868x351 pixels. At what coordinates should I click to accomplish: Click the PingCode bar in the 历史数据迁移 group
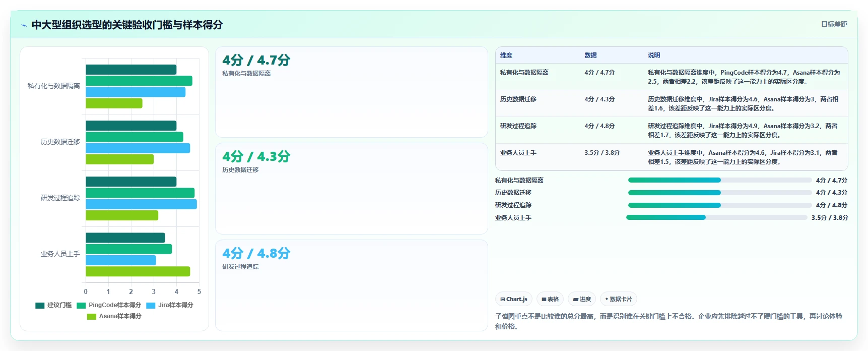pyautogui.click(x=135, y=137)
